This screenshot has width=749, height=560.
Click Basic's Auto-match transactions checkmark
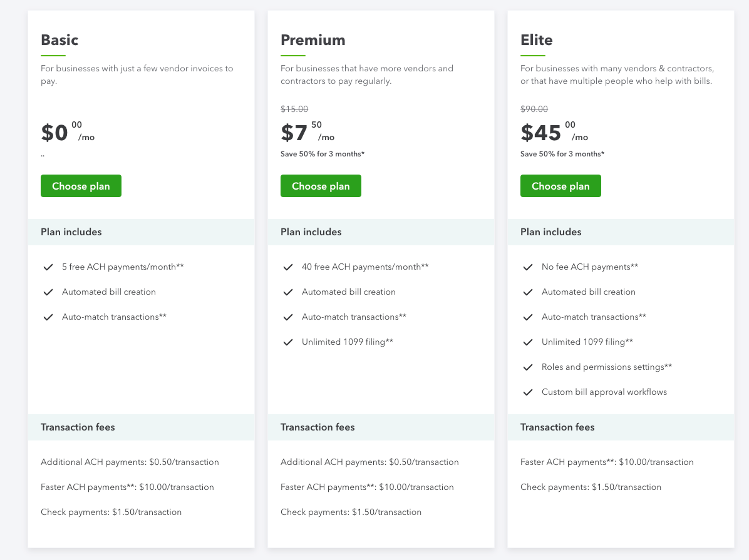pos(48,317)
